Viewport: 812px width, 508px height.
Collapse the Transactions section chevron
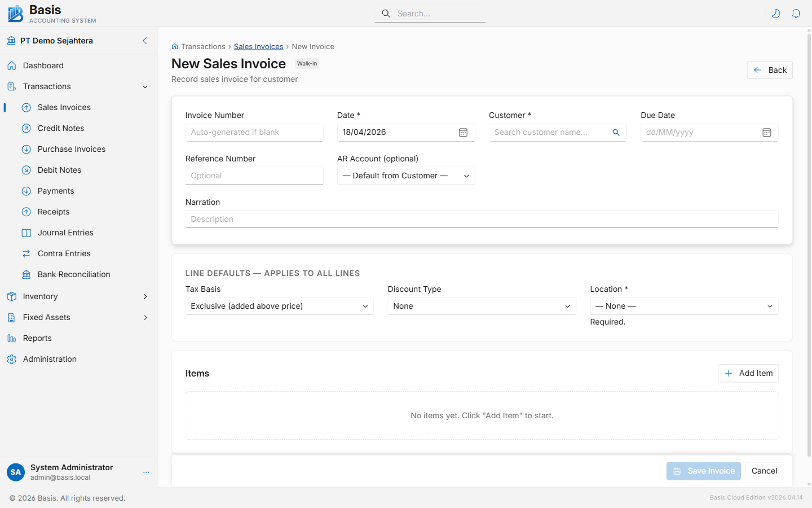coord(145,86)
